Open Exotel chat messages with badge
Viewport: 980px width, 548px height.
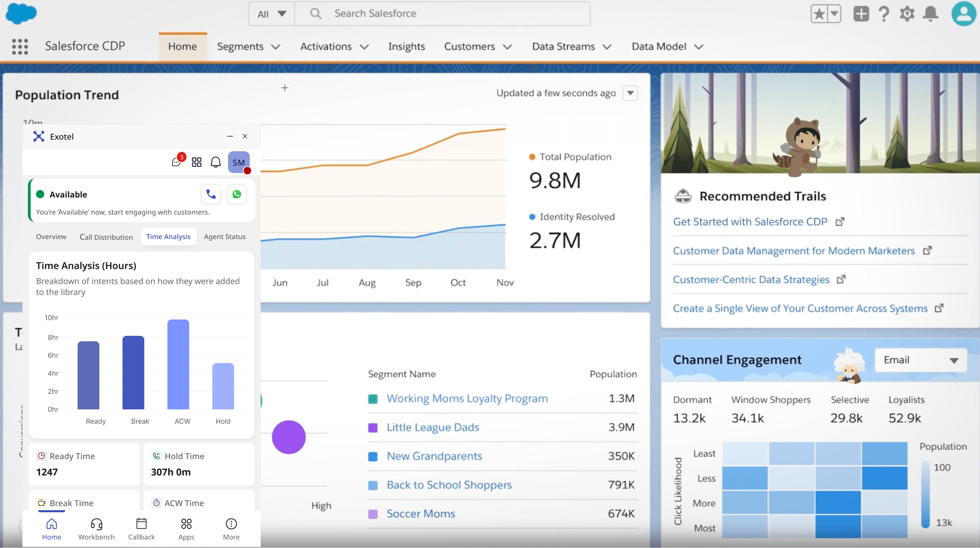(x=177, y=161)
